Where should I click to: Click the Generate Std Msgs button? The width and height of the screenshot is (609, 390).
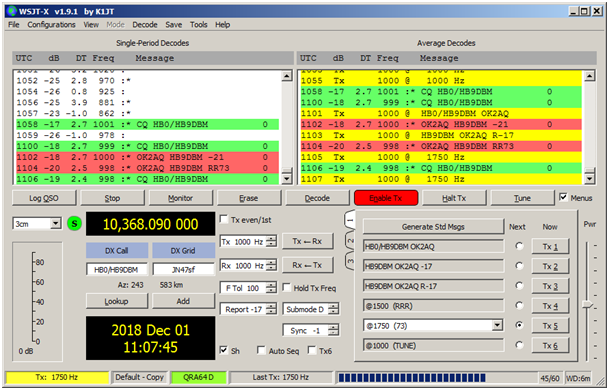(433, 227)
